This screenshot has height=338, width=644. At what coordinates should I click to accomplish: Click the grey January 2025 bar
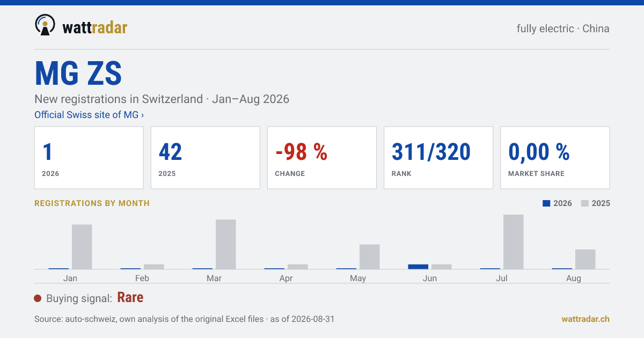(x=82, y=247)
